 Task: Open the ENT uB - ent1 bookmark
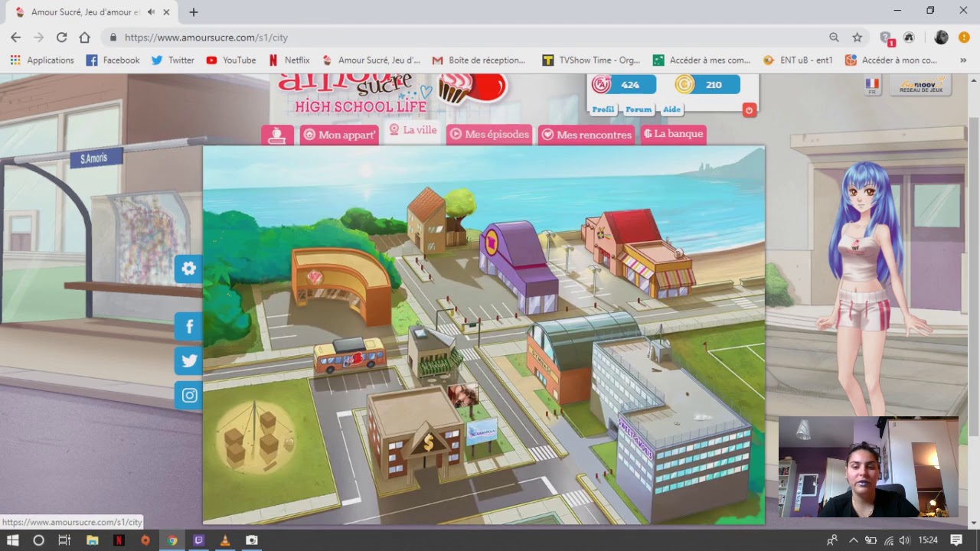[x=798, y=60]
